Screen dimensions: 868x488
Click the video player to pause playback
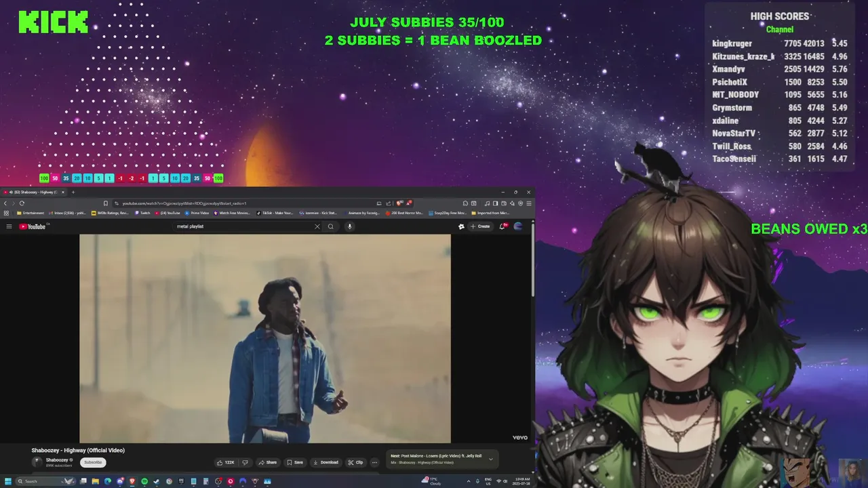pos(265,338)
